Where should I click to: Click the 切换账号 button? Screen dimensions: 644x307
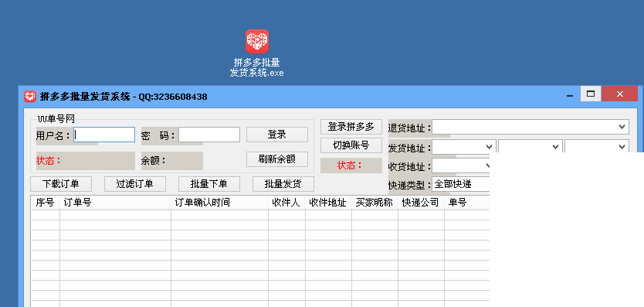[x=351, y=145]
